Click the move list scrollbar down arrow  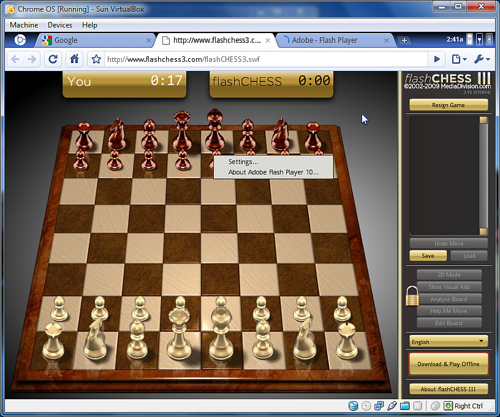pos(483,232)
